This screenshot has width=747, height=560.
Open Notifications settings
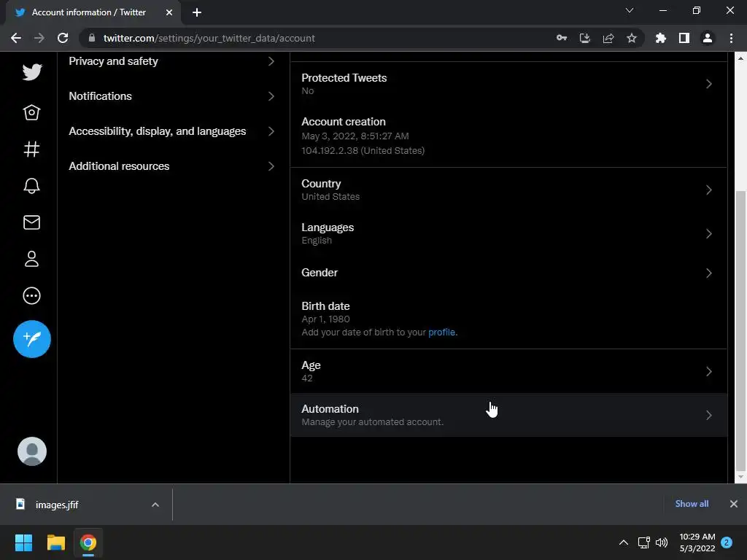coord(172,96)
